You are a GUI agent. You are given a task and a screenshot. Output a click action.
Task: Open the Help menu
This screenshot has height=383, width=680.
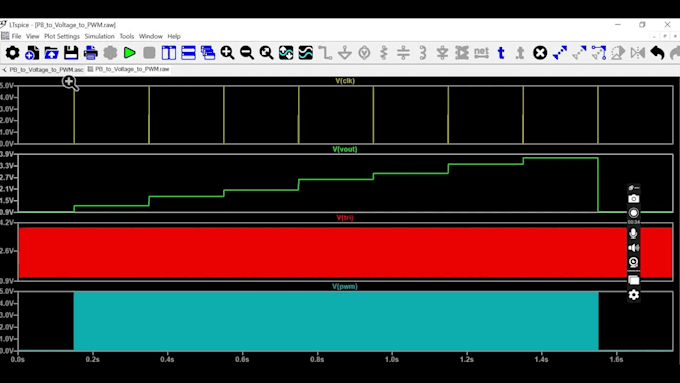(x=174, y=36)
